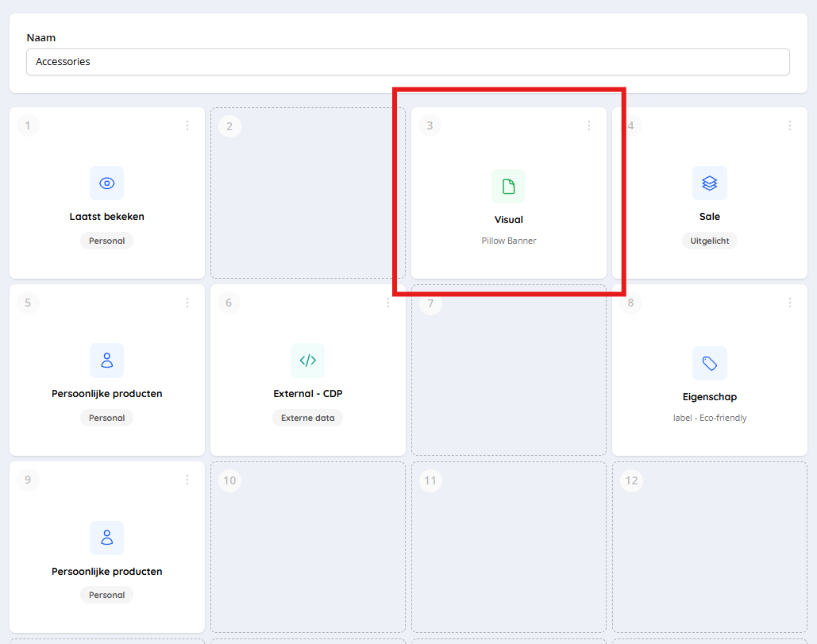Viewport: 817px width, 644px height.
Task: Click the Naam field label
Action: (x=41, y=38)
